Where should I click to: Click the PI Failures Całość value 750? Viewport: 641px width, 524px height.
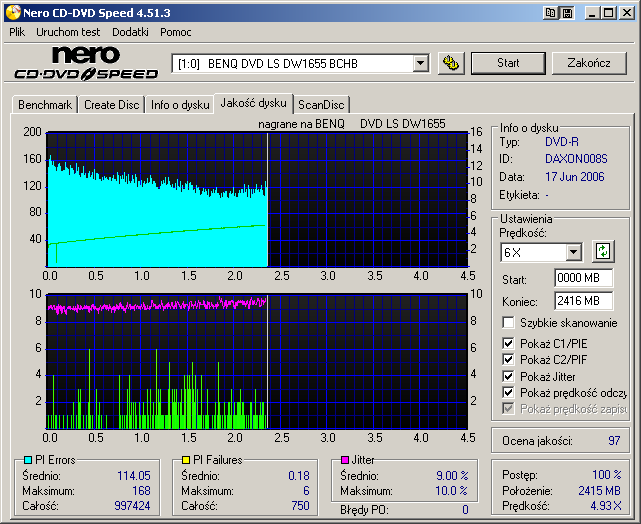(300, 506)
